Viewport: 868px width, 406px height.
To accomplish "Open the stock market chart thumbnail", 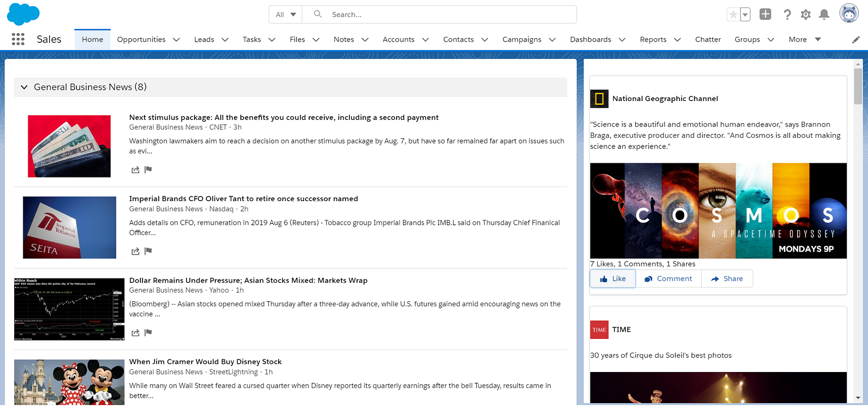I will pos(69,309).
